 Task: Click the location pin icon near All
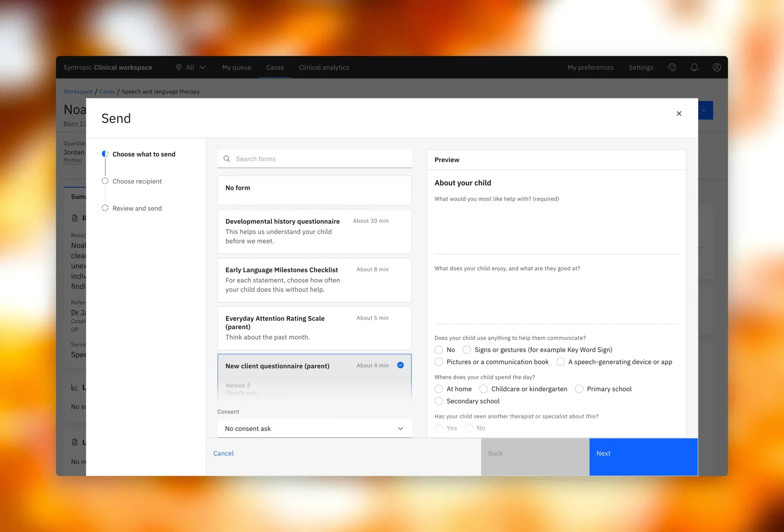coord(179,67)
